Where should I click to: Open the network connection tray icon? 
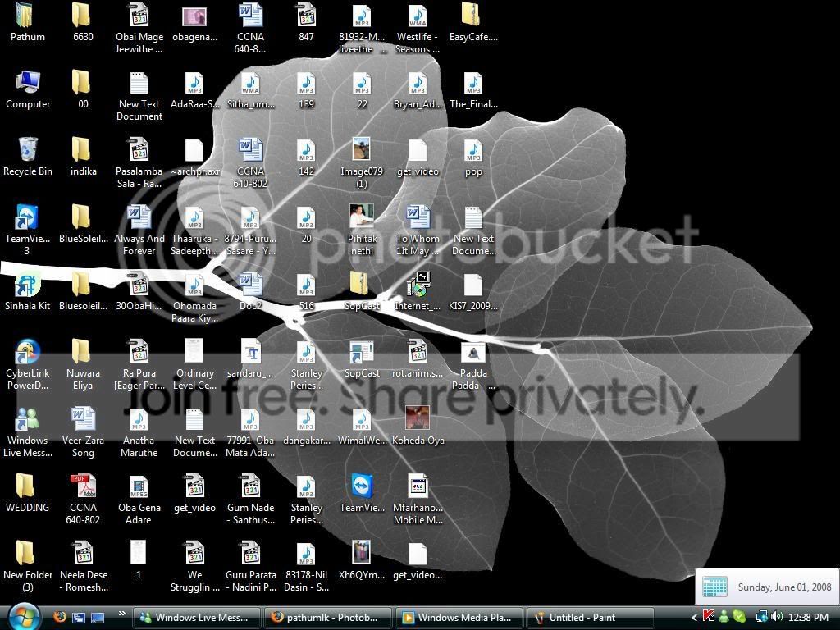pyautogui.click(x=760, y=617)
